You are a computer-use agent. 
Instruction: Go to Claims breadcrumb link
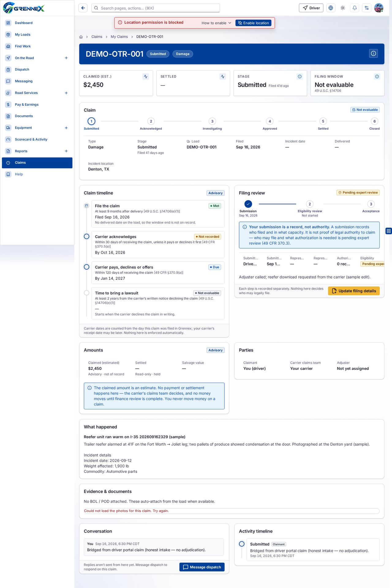pyautogui.click(x=97, y=37)
